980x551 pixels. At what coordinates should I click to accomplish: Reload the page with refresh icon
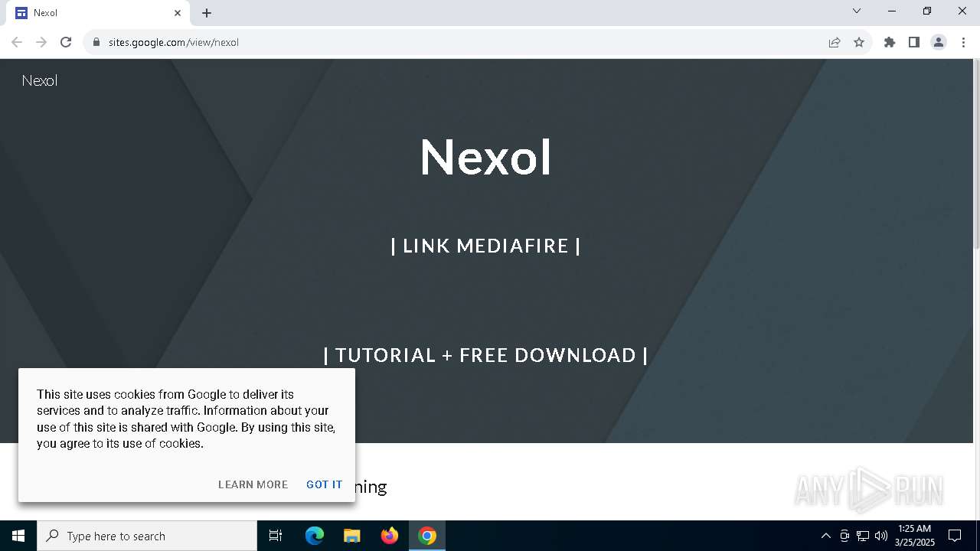click(66, 42)
